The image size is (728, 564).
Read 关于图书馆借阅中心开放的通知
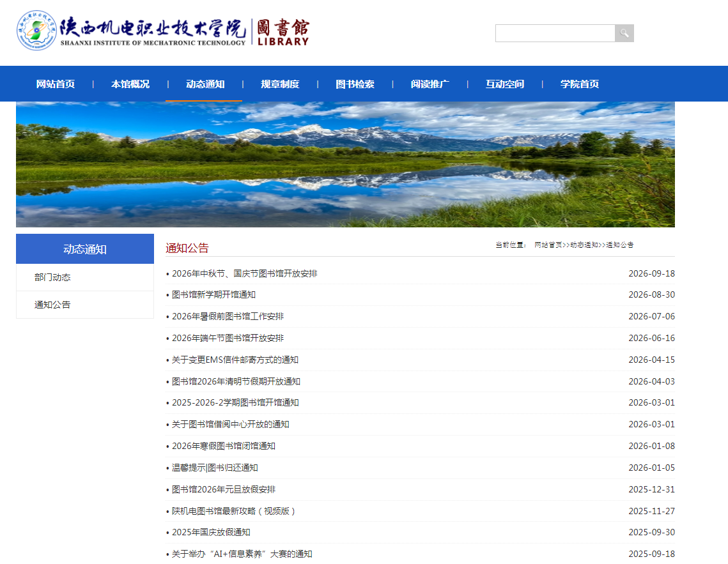click(230, 424)
